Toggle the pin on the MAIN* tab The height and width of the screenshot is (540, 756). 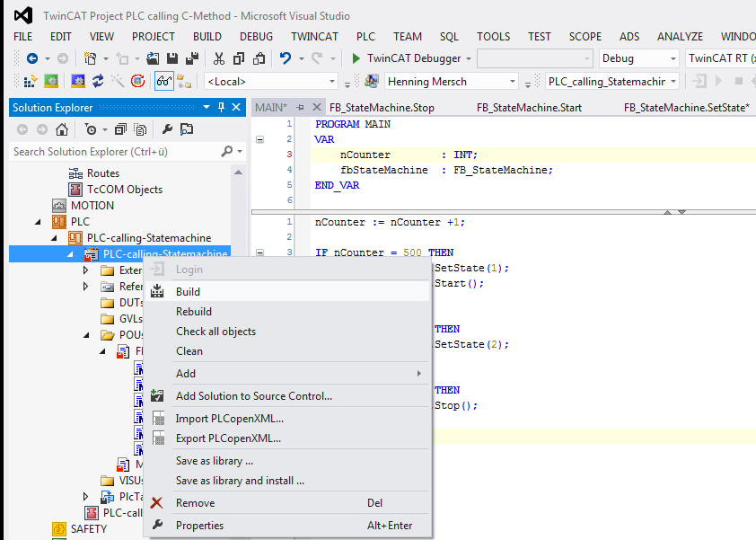click(x=301, y=108)
